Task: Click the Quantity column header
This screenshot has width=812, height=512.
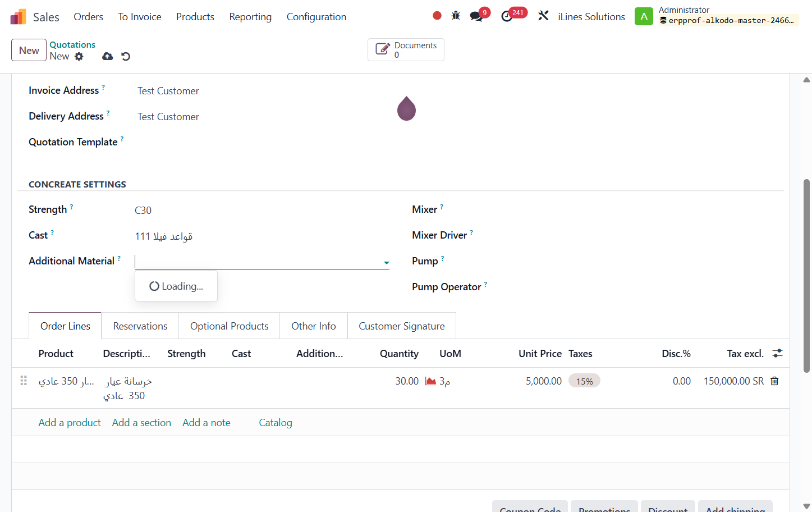Action: tap(399, 354)
